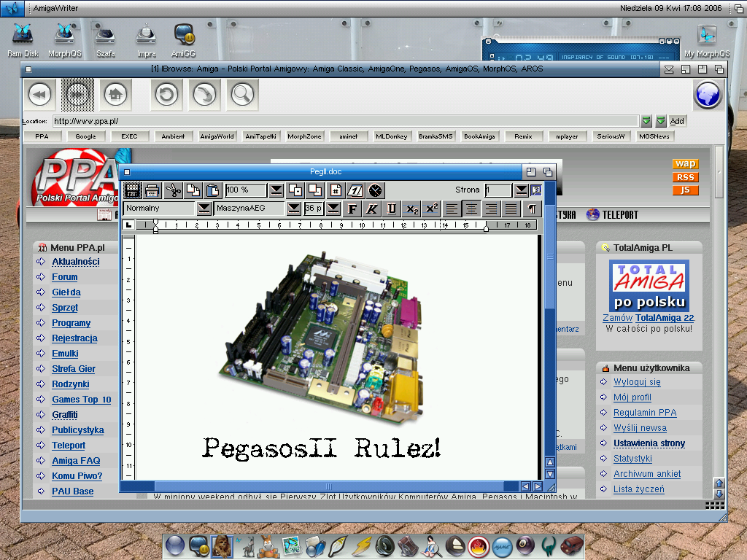The width and height of the screenshot is (747, 560).
Task: Open the AmiGG desktop icon
Action: coord(183,41)
